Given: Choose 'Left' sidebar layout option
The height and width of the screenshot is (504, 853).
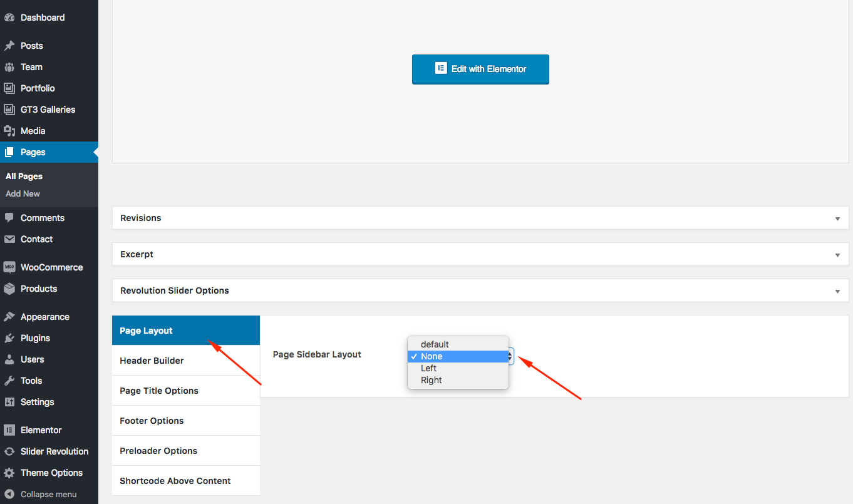Looking at the screenshot, I should coord(458,368).
